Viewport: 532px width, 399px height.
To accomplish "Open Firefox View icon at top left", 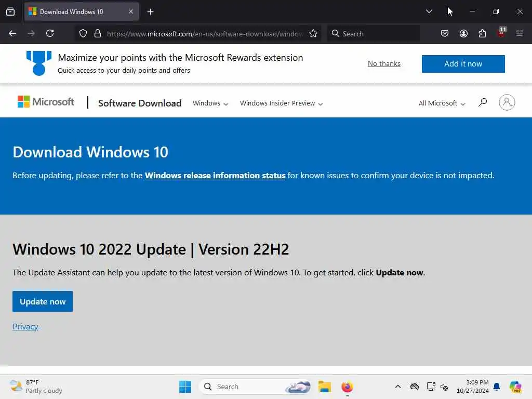I will tap(10, 11).
